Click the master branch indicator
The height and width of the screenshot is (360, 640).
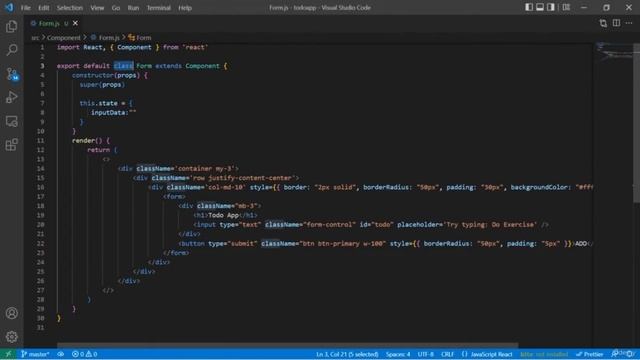click(35, 354)
